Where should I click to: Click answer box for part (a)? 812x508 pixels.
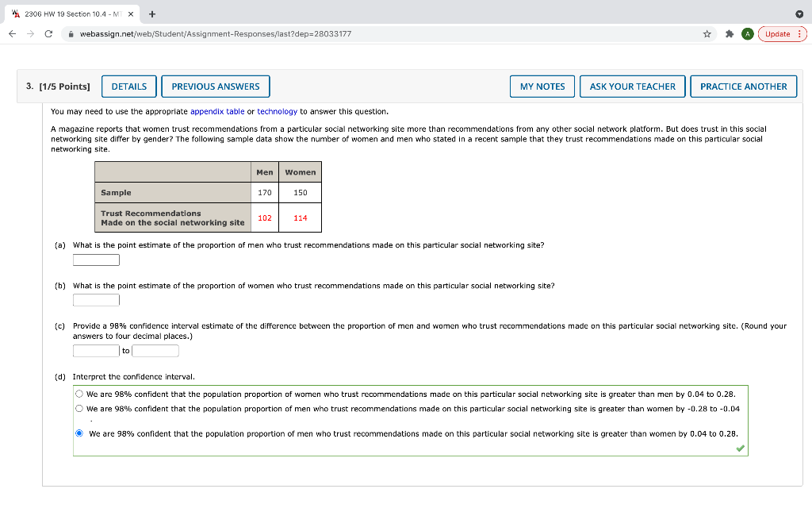(x=96, y=260)
